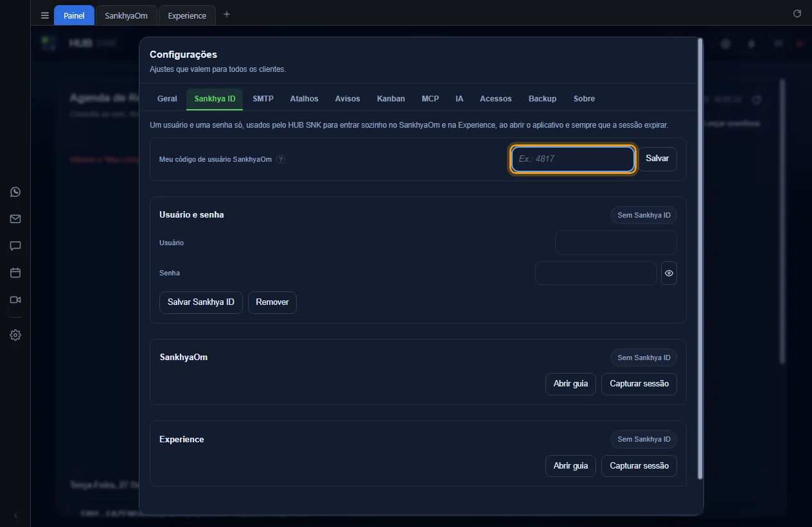Click the Salvar Sankhya ID button
Image resolution: width=812 pixels, height=527 pixels.
click(x=201, y=302)
